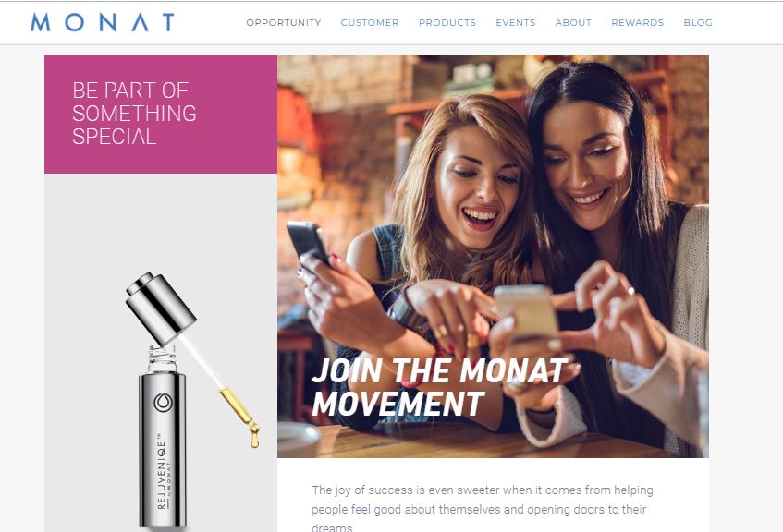Go to the Products section
The image size is (783, 532).
[x=447, y=22]
